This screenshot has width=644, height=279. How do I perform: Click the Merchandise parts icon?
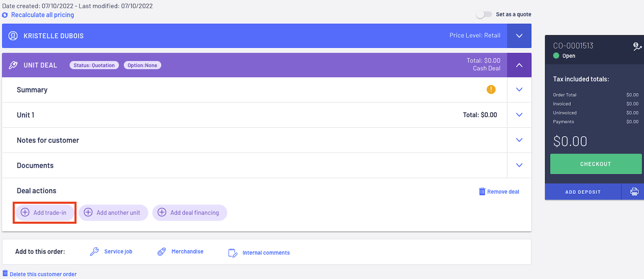[x=161, y=252]
